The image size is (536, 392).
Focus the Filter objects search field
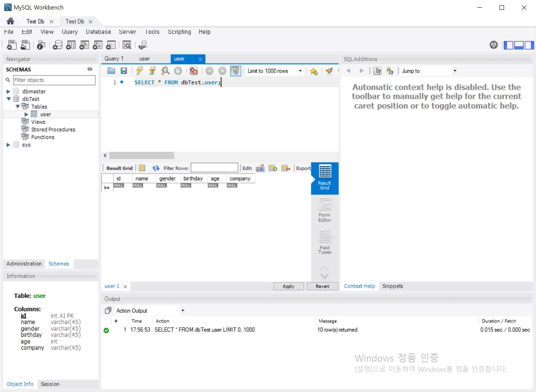pos(54,80)
